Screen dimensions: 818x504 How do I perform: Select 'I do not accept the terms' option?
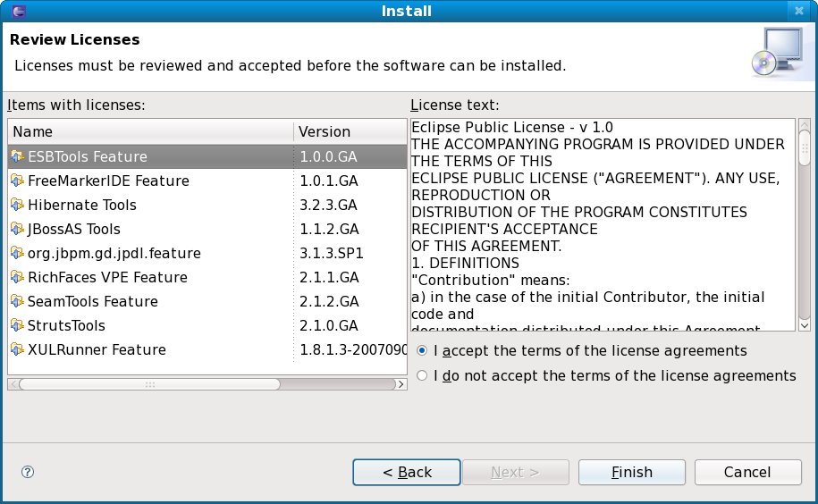423,376
